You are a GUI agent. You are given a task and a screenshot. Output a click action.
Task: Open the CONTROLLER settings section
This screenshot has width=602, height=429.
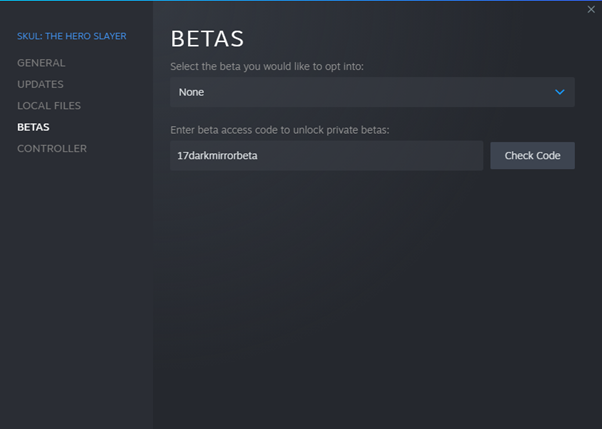[52, 149]
